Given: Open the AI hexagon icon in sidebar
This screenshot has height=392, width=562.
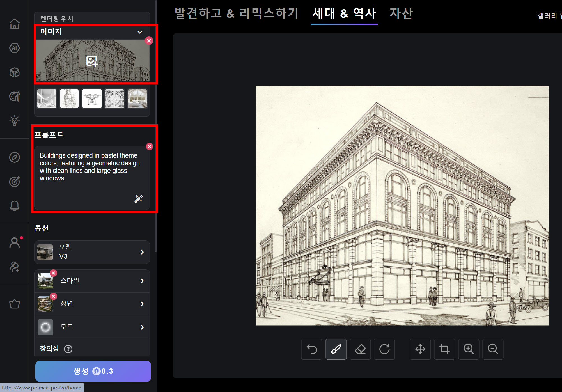Looking at the screenshot, I should click(x=15, y=48).
